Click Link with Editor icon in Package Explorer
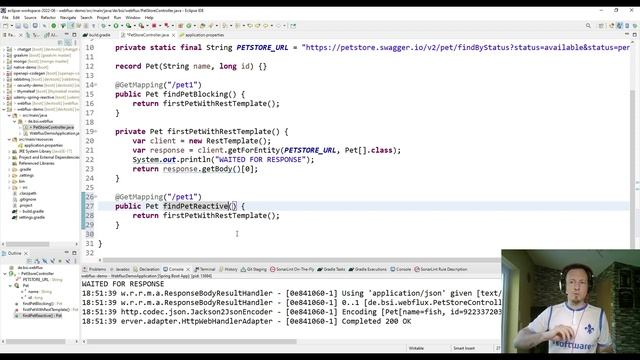 [x=68, y=42]
